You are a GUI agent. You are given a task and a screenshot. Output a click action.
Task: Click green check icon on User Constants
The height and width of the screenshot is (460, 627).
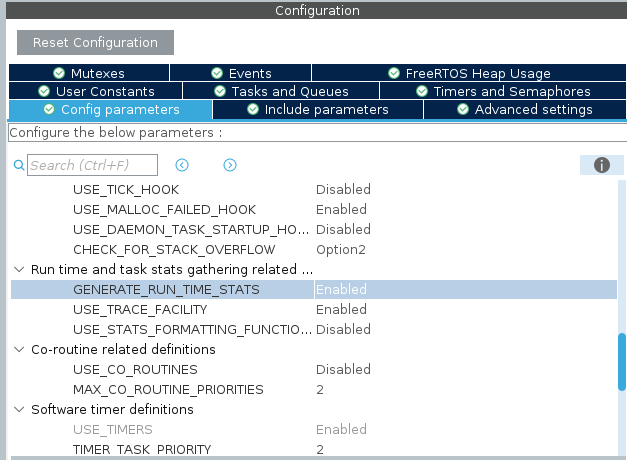click(44, 91)
